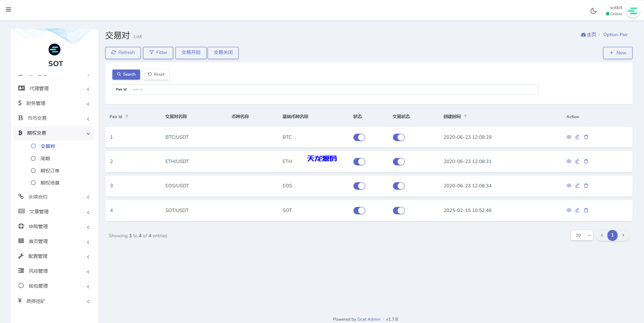Expand the 代理管理 menu chevron

point(88,89)
